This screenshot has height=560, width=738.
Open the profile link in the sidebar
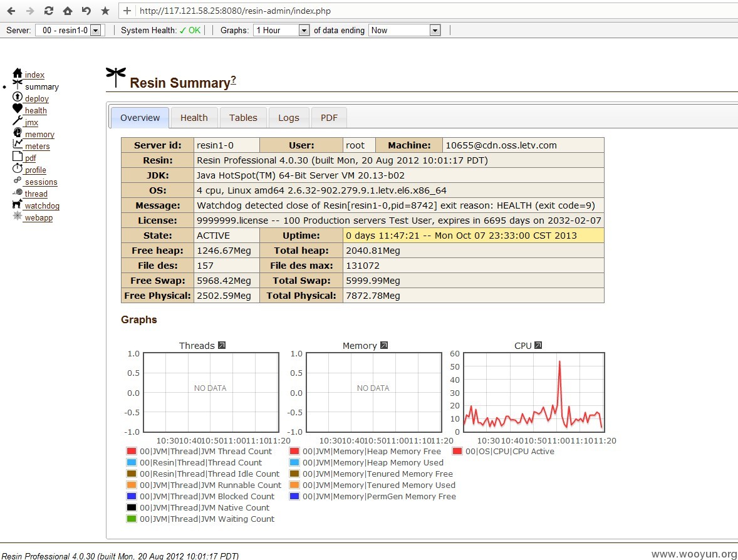tap(35, 170)
